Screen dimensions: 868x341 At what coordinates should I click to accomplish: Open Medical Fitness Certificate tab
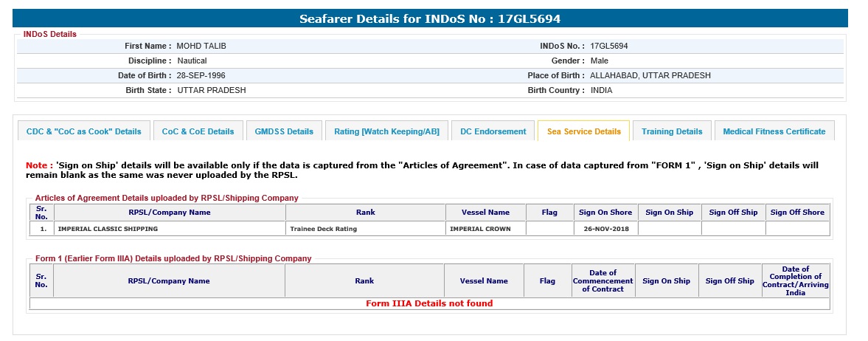pos(774,131)
